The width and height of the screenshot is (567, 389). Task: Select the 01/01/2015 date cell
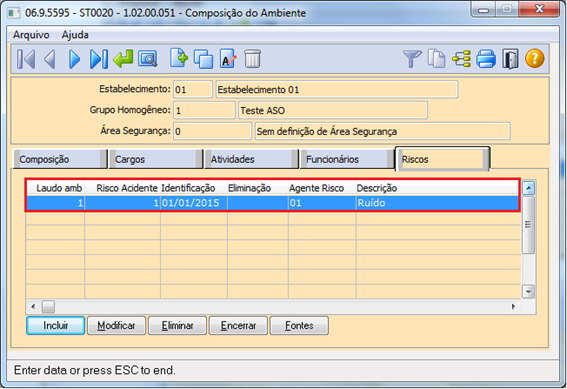click(x=194, y=203)
